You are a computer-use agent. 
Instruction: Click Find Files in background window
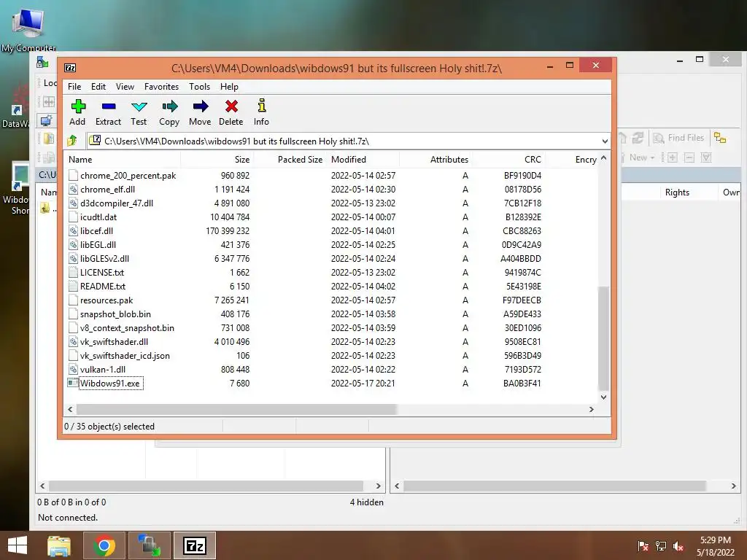click(678, 138)
